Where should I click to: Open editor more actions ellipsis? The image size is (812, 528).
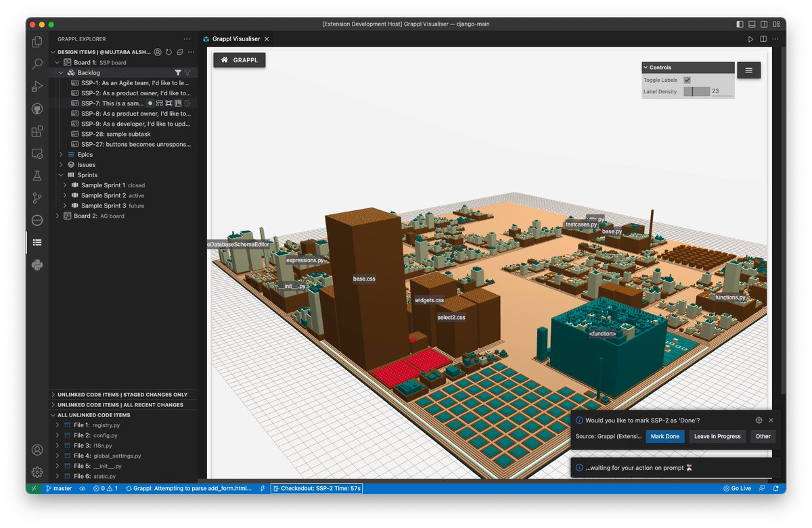click(775, 39)
